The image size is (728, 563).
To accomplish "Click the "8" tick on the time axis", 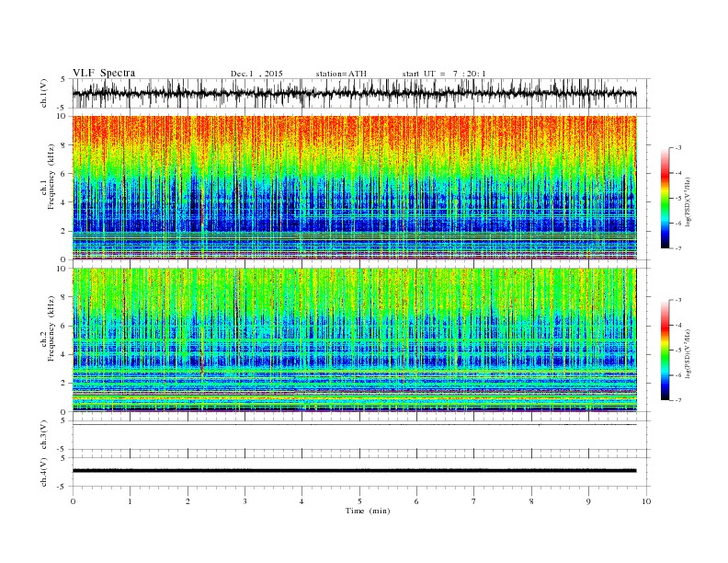I will tap(531, 501).
